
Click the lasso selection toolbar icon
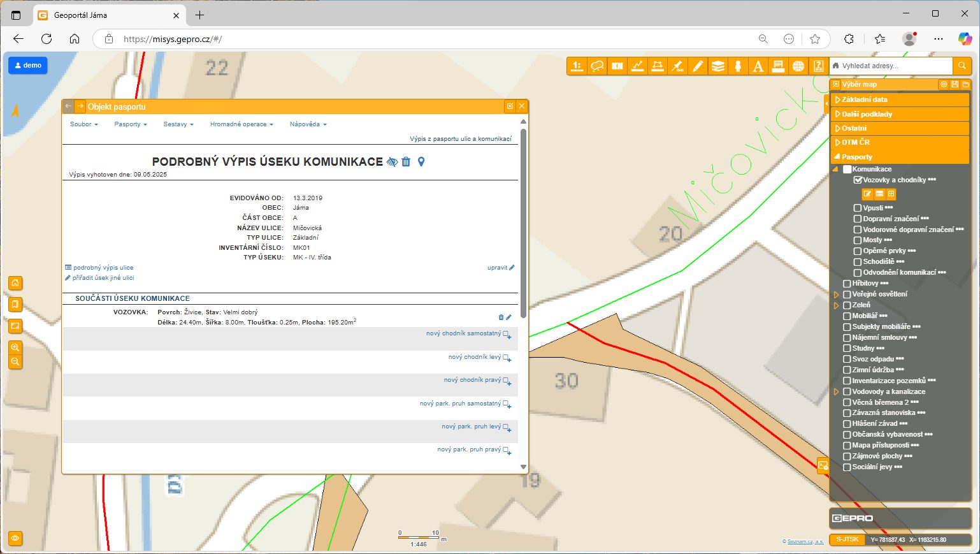[x=597, y=66]
